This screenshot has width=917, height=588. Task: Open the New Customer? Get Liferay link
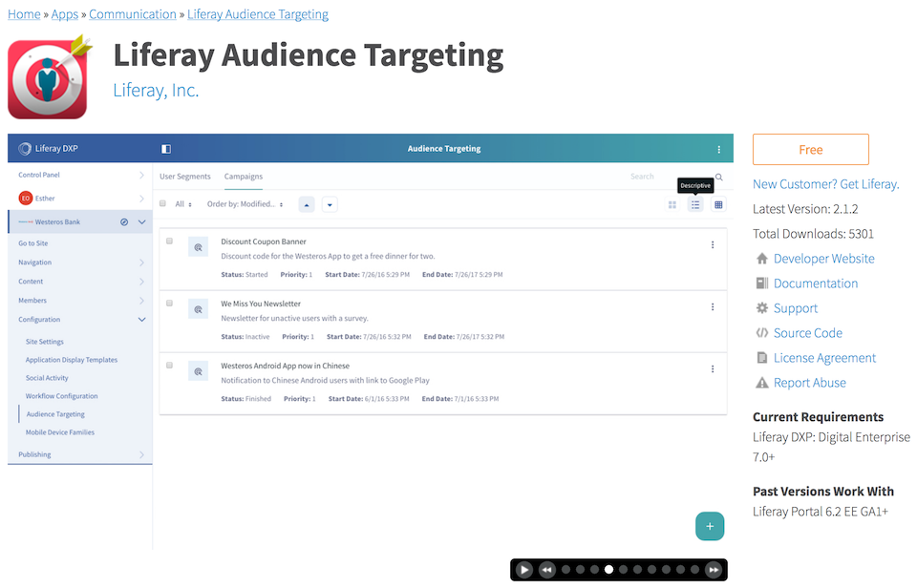tap(825, 184)
